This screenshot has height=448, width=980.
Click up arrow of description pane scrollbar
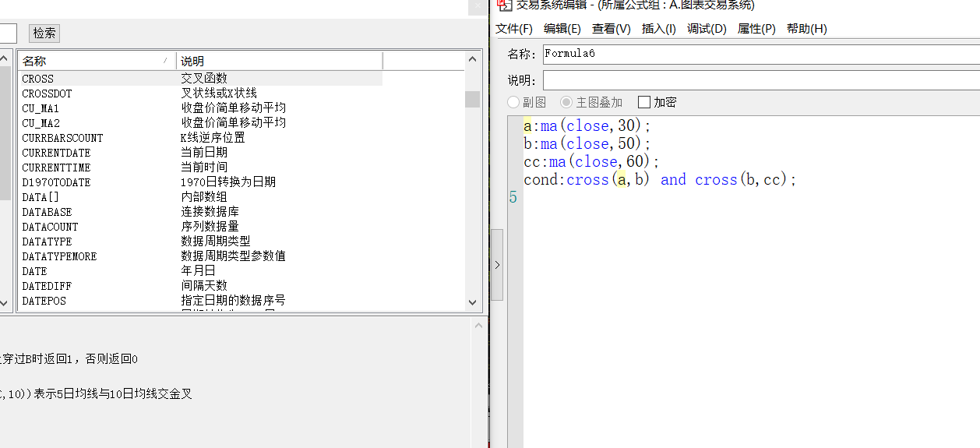478,326
